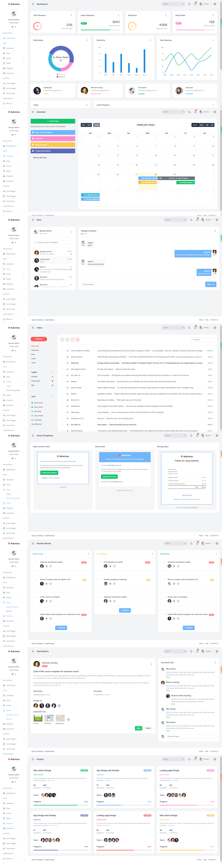Image resolution: width=222 pixels, height=868 pixels.
Task: Open kebab menu beside Margaret Clayton in Chat
Action: tap(215, 231)
